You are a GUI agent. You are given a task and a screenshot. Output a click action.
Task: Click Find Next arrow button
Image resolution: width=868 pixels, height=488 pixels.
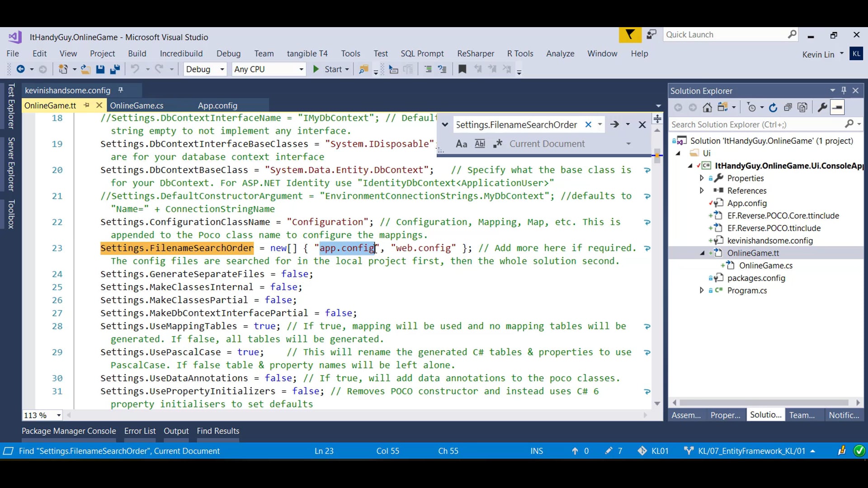point(614,124)
